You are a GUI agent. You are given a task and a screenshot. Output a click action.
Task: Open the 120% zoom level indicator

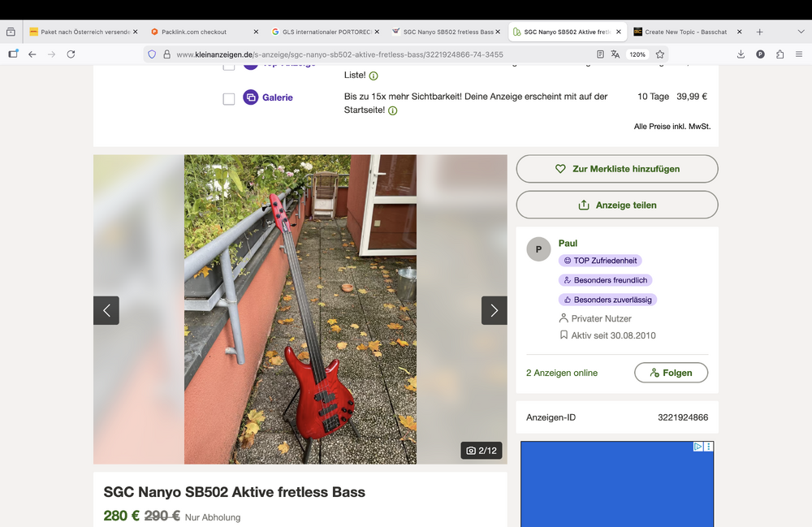point(637,54)
